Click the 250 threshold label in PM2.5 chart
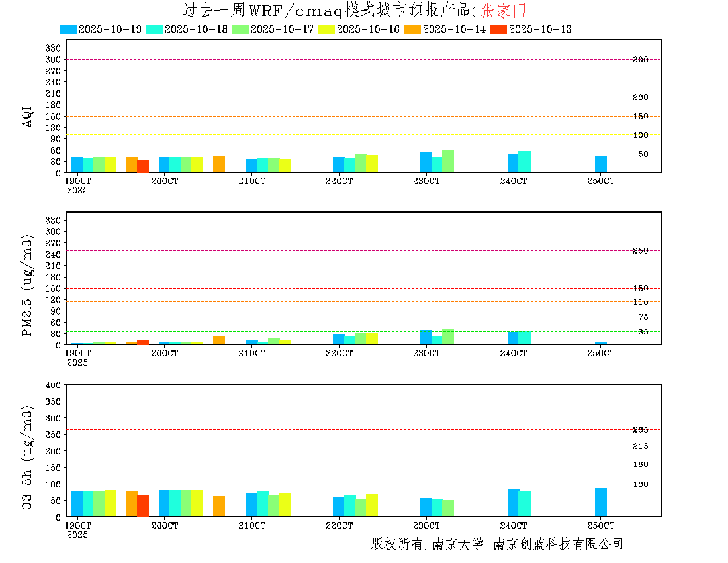 (x=640, y=250)
